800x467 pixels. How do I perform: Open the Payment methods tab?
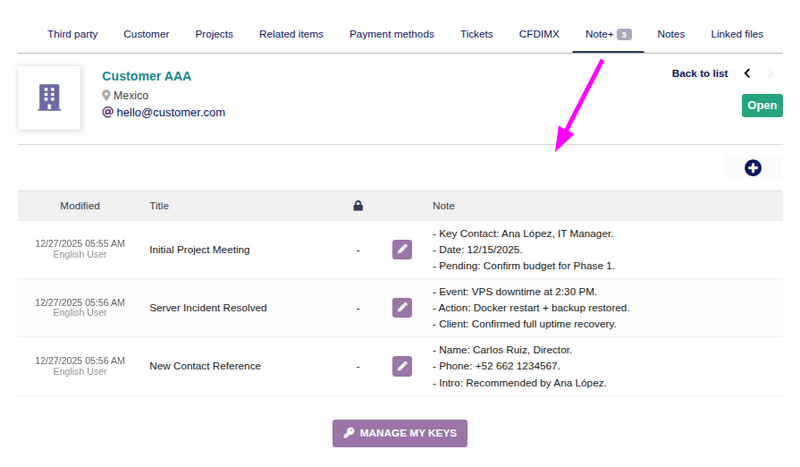[x=391, y=34]
